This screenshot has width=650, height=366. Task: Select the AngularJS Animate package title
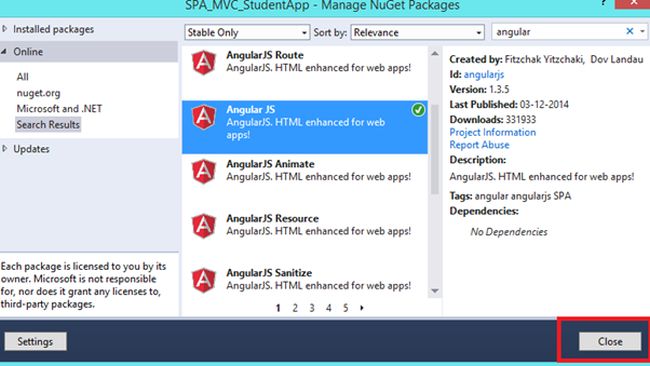[x=270, y=164]
